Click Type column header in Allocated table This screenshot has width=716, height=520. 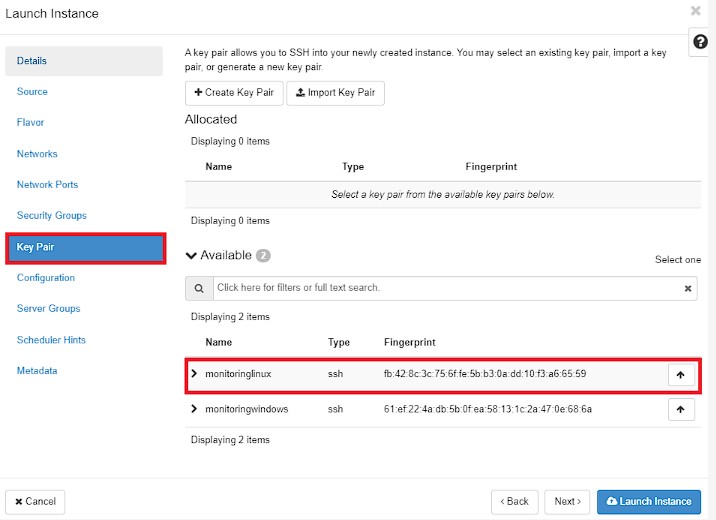[353, 167]
